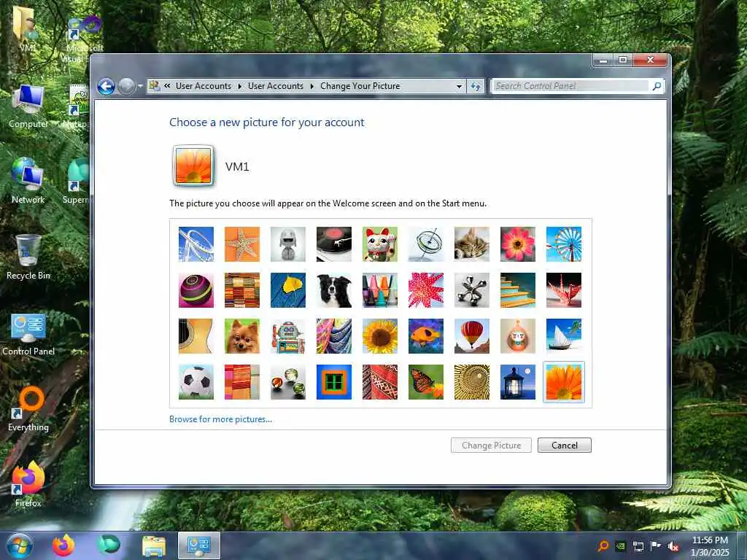Open Control Panel desktop shortcut

click(x=28, y=334)
